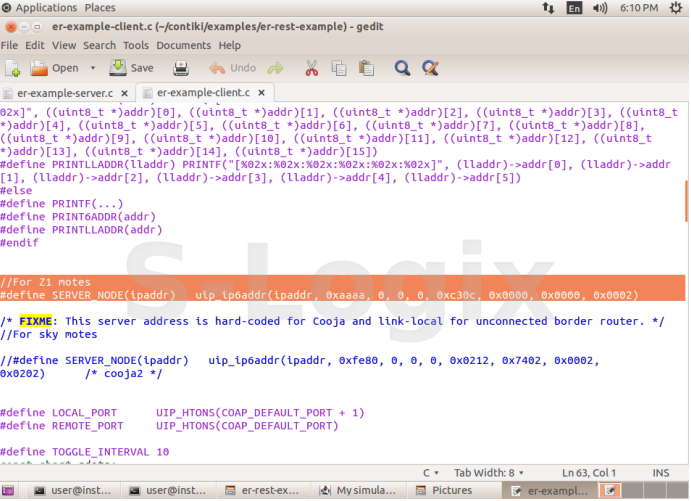This screenshot has width=691, height=501.
Task: Change language mode via C dropdown
Action: pos(431,473)
